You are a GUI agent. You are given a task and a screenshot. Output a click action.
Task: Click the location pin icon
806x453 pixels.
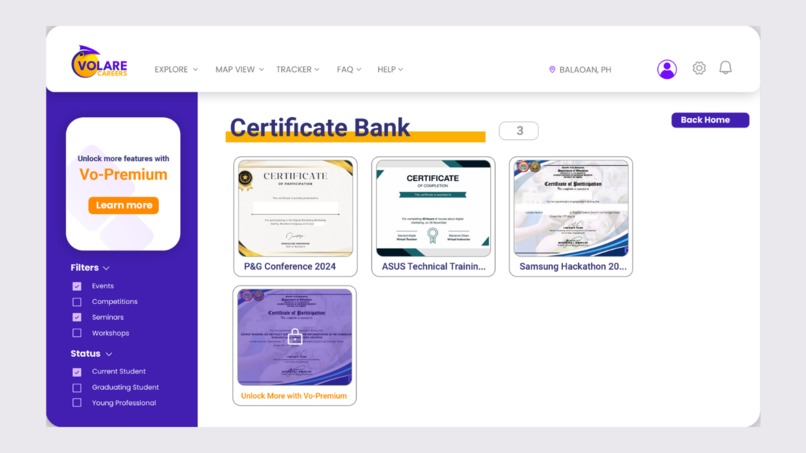tap(552, 69)
